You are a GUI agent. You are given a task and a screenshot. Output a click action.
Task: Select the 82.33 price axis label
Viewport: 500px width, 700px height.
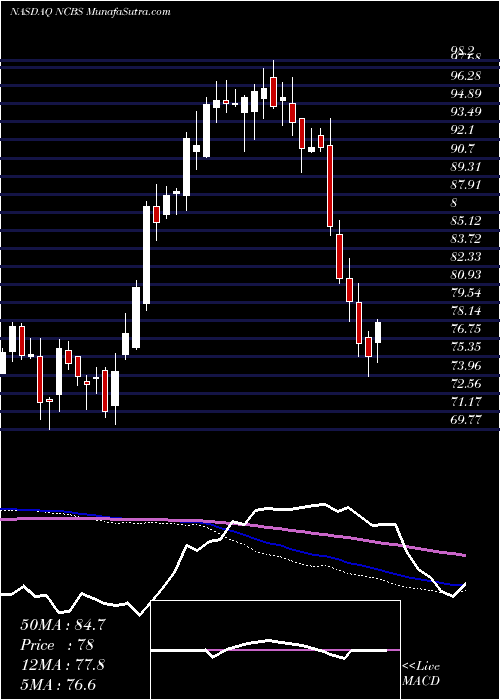click(466, 257)
